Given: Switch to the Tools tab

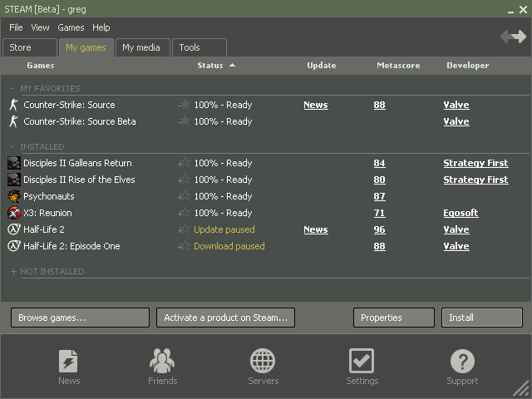Looking at the screenshot, I should pyautogui.click(x=199, y=47).
